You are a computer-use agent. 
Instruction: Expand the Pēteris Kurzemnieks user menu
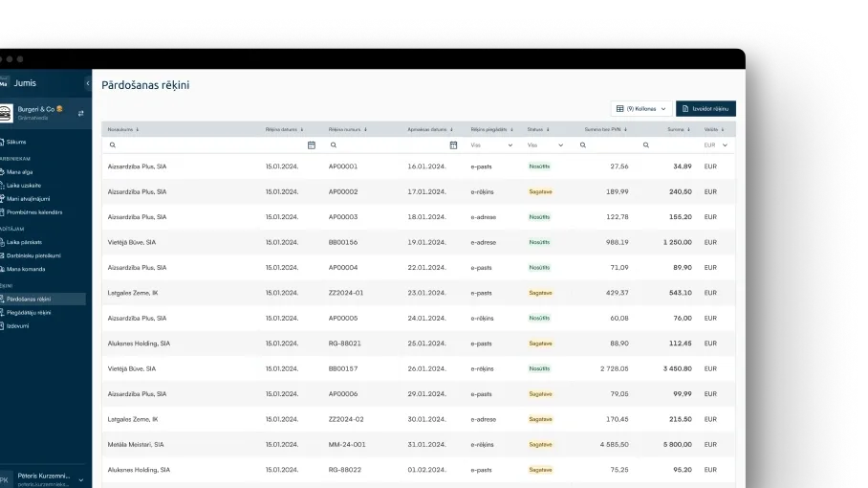[x=80, y=479]
